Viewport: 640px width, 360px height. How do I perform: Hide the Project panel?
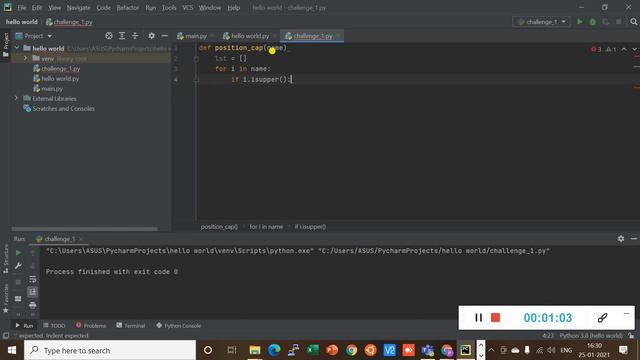pyautogui.click(x=164, y=36)
